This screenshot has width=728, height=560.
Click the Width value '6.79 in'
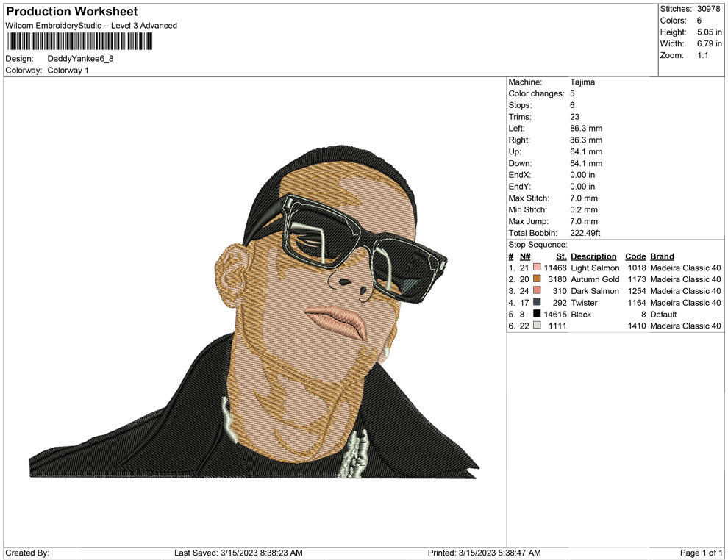pos(710,43)
